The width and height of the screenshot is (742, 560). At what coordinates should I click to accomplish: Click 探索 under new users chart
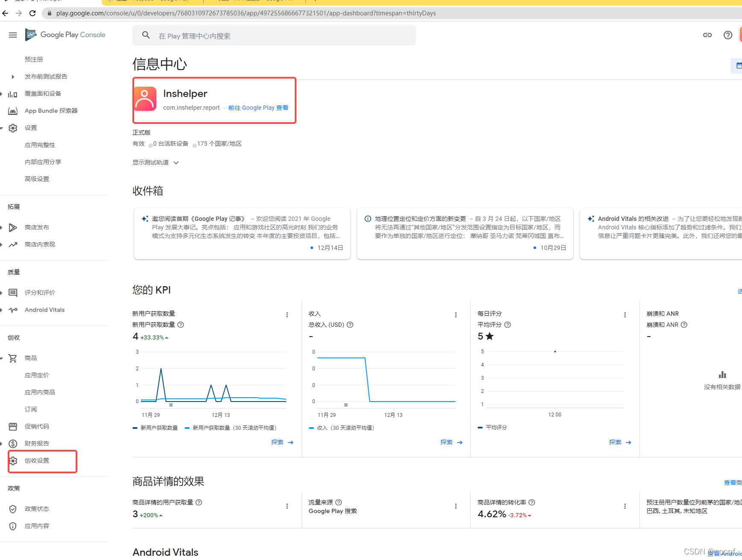pos(282,442)
